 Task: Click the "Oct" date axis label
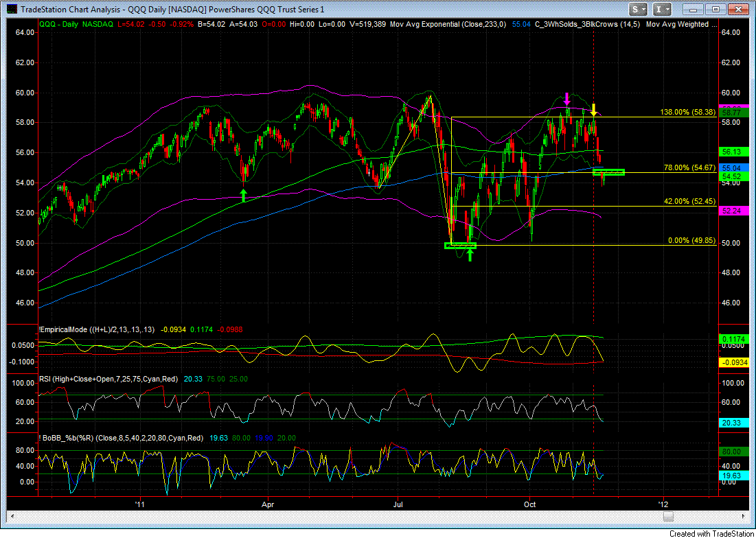pyautogui.click(x=530, y=504)
